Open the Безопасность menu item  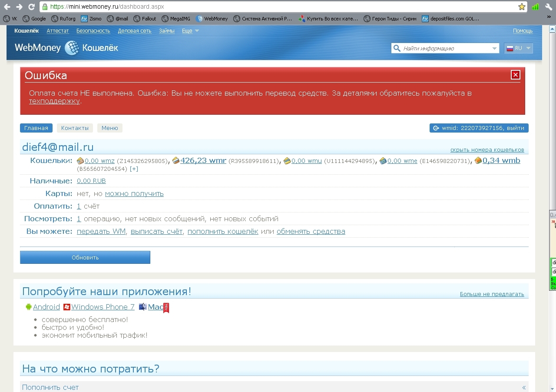(93, 31)
